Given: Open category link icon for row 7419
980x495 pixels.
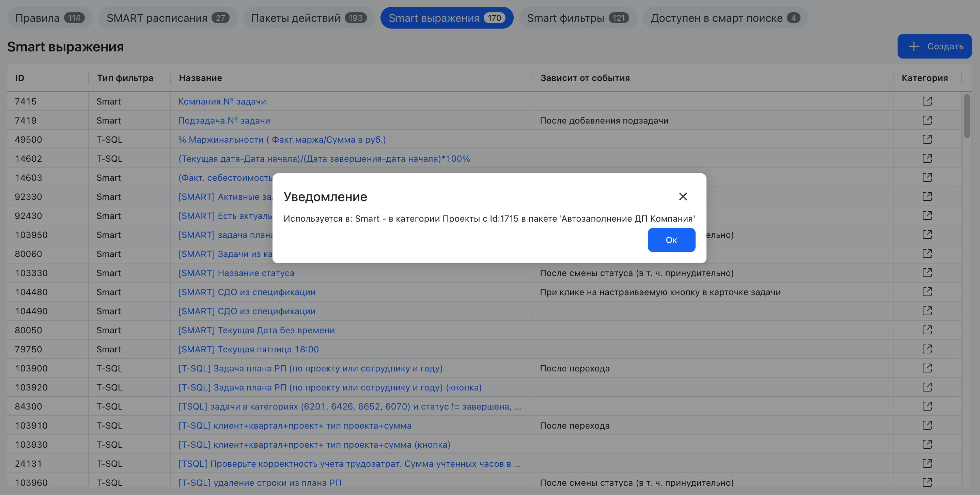Looking at the screenshot, I should [x=927, y=120].
